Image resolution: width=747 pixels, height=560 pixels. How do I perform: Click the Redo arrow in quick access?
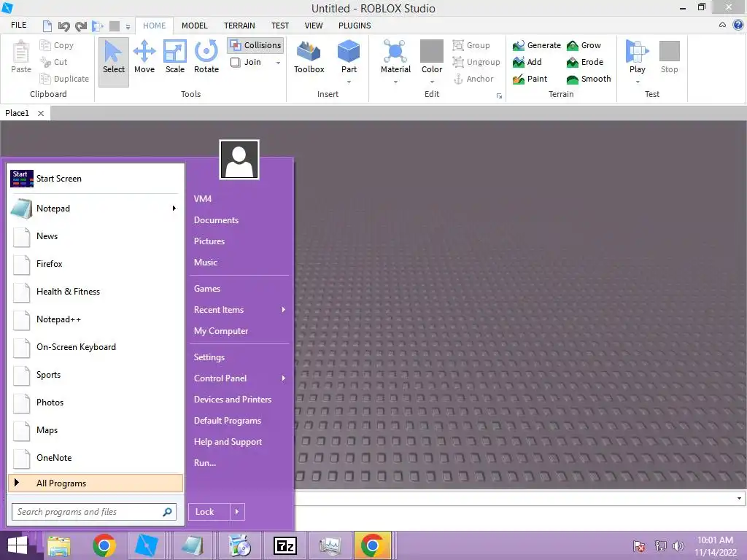(80, 26)
